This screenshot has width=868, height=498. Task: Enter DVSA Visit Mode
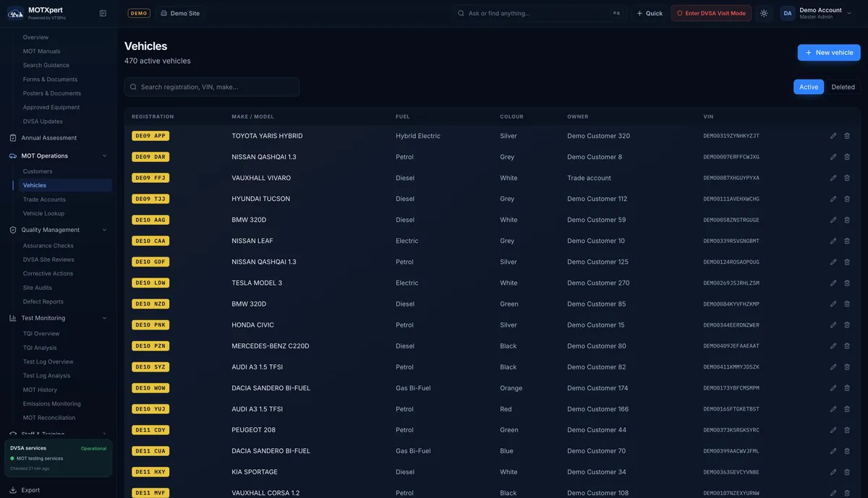[x=711, y=13]
